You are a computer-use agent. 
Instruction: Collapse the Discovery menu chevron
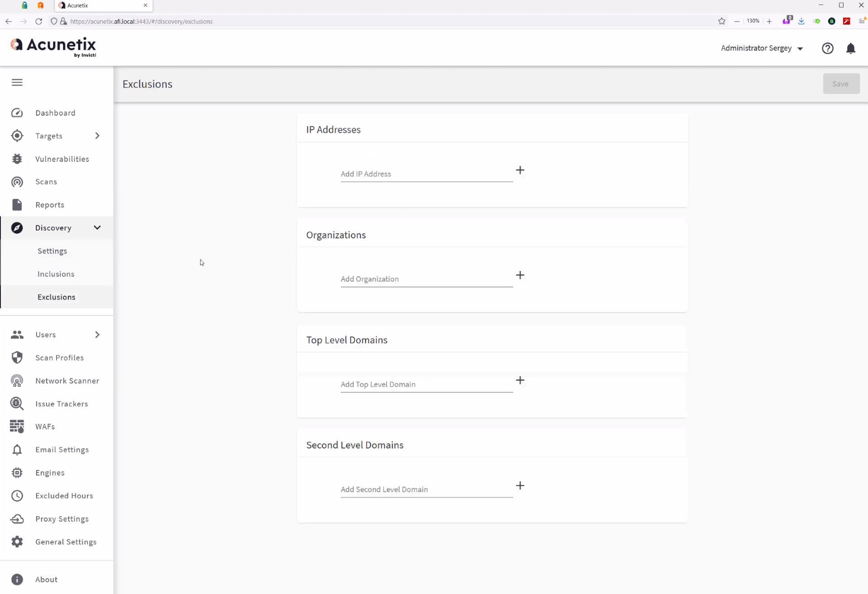tap(97, 227)
